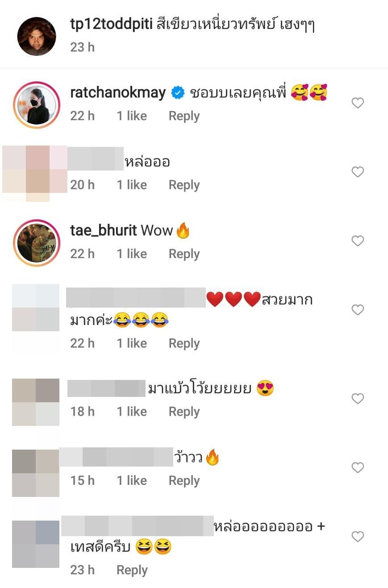Like tae_bhurit's Wow comment

click(x=358, y=241)
